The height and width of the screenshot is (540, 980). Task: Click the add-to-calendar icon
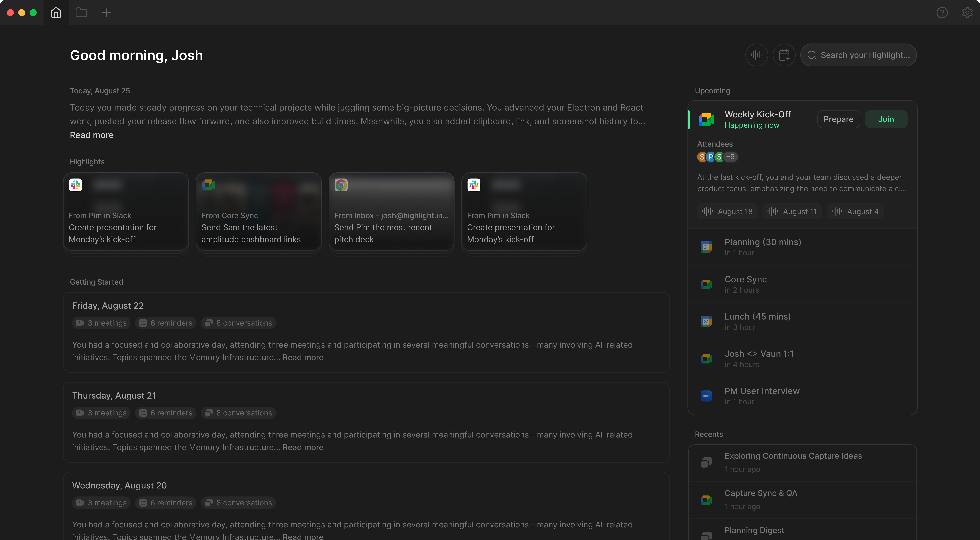click(x=785, y=55)
